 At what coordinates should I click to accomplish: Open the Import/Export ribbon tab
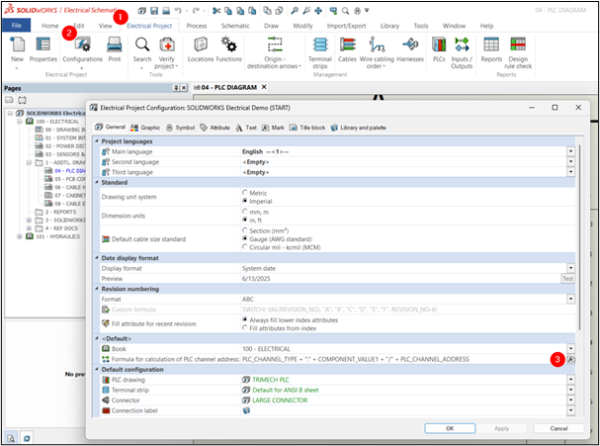click(x=346, y=26)
